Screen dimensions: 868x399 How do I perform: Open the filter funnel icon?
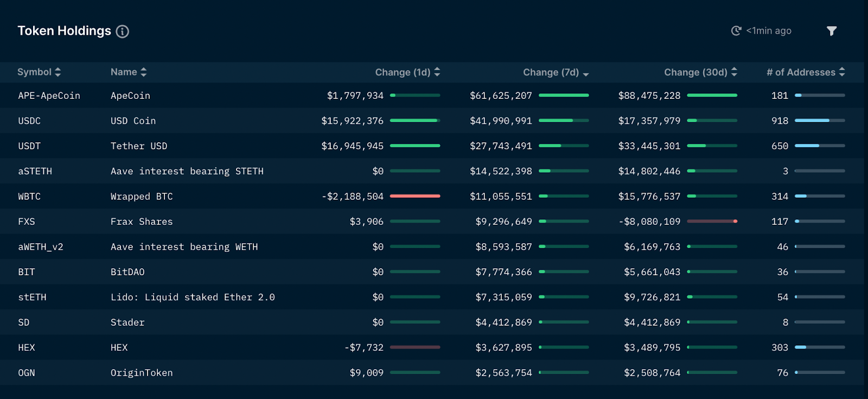[831, 31]
